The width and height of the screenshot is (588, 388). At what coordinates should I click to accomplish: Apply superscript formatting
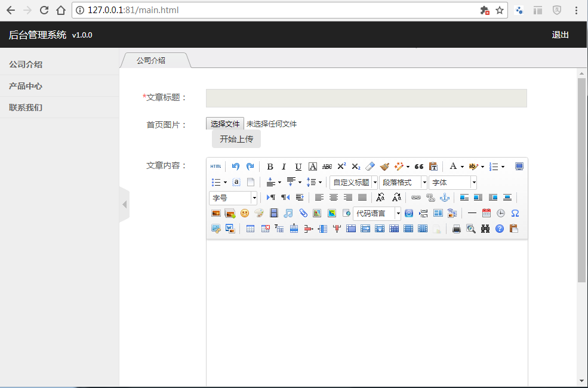coord(341,167)
